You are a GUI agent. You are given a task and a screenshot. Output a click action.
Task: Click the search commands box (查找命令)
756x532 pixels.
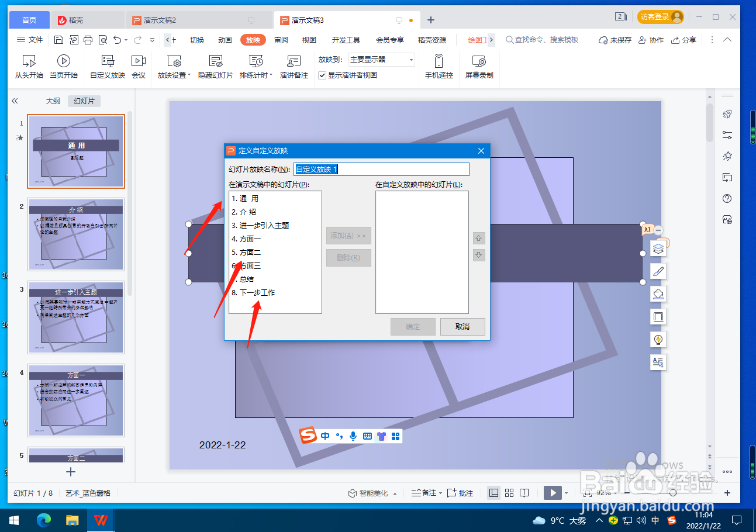click(542, 40)
